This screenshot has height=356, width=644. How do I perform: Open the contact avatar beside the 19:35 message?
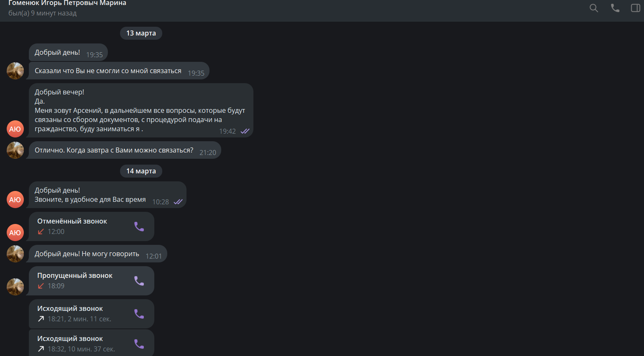click(15, 71)
